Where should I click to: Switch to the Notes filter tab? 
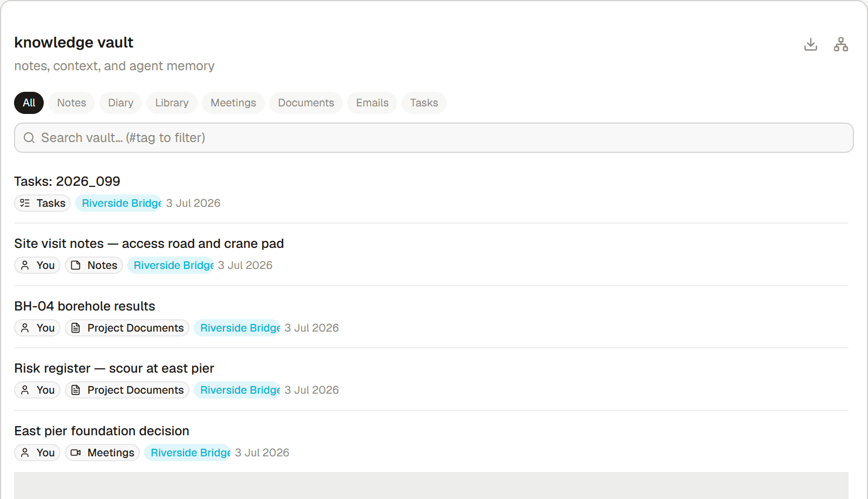(x=72, y=103)
